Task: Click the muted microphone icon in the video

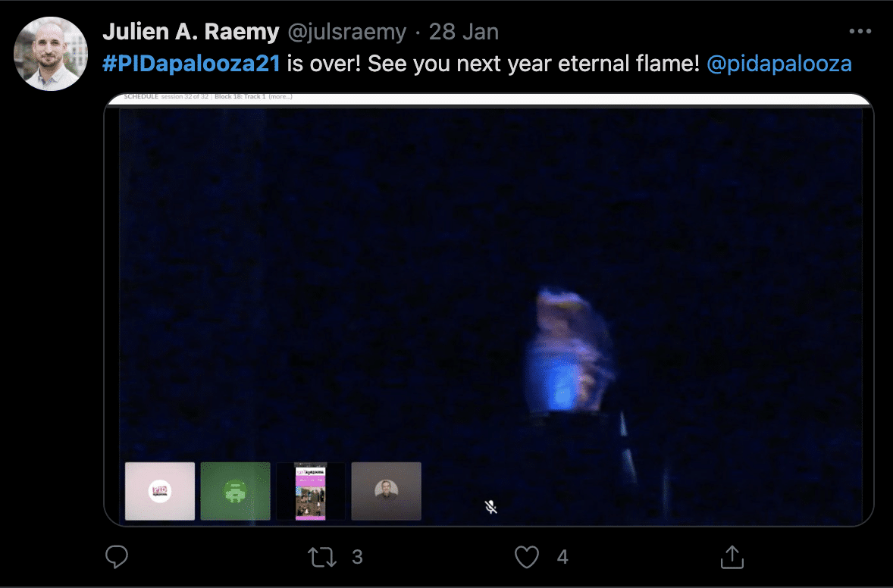Action: 491,507
